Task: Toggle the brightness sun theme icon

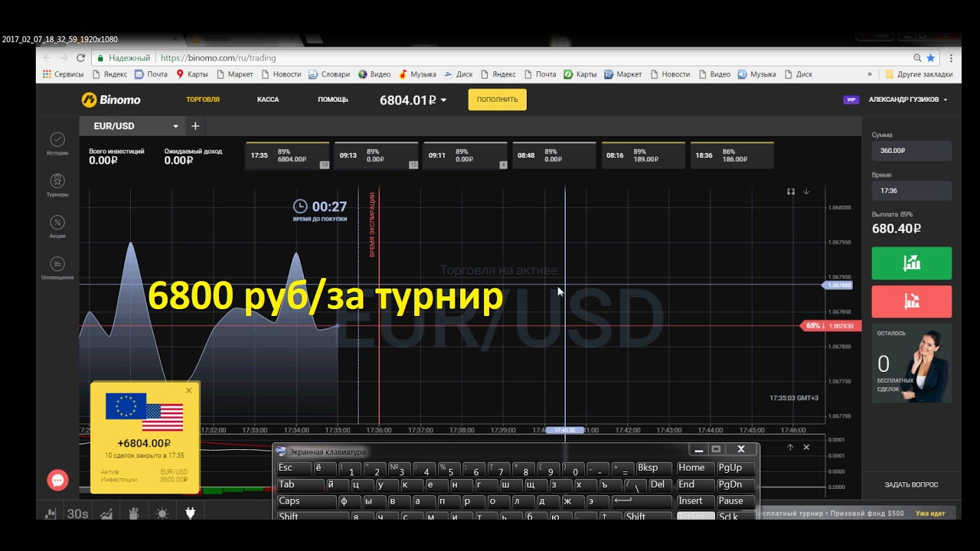Action: click(162, 514)
